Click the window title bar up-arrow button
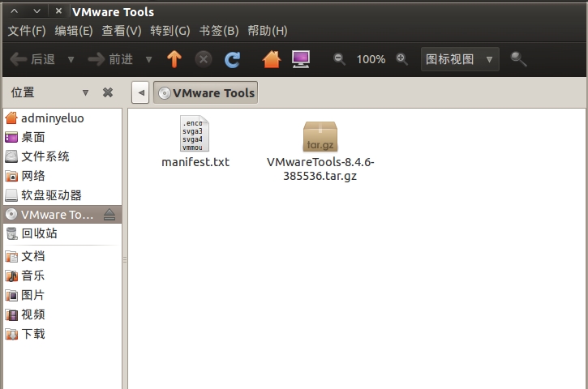 15,11
